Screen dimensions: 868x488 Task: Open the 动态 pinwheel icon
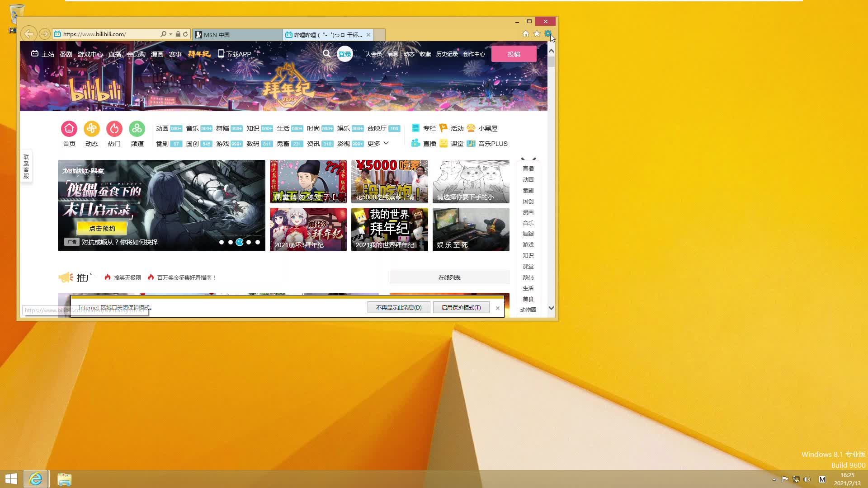[x=92, y=129]
